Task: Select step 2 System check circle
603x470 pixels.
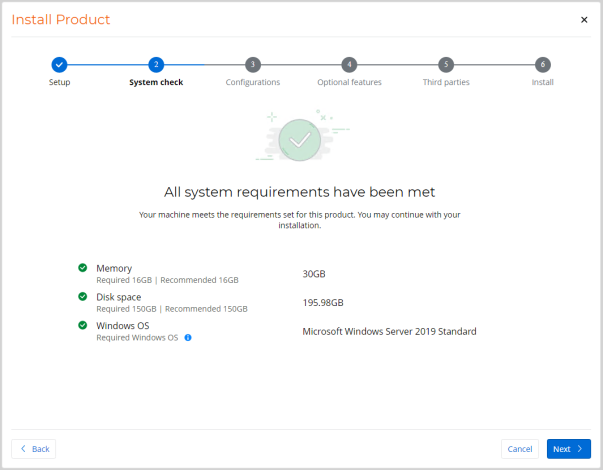Action: 156,64
